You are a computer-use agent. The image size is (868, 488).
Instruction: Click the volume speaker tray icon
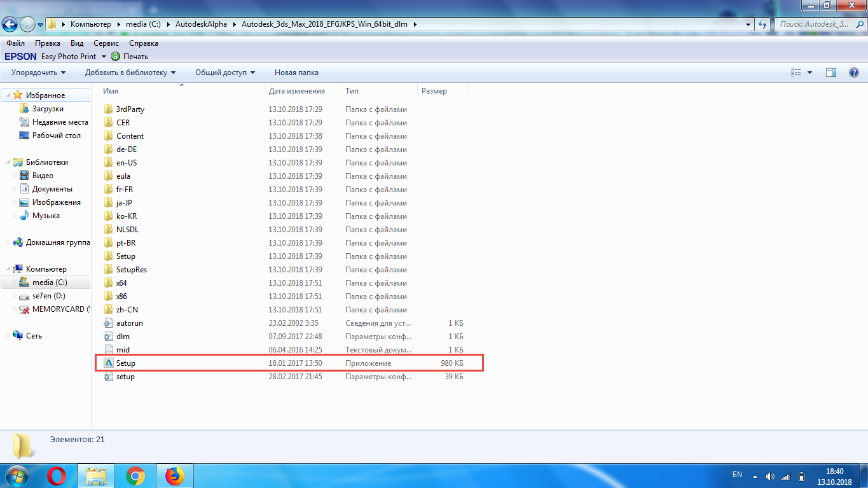tap(770, 477)
